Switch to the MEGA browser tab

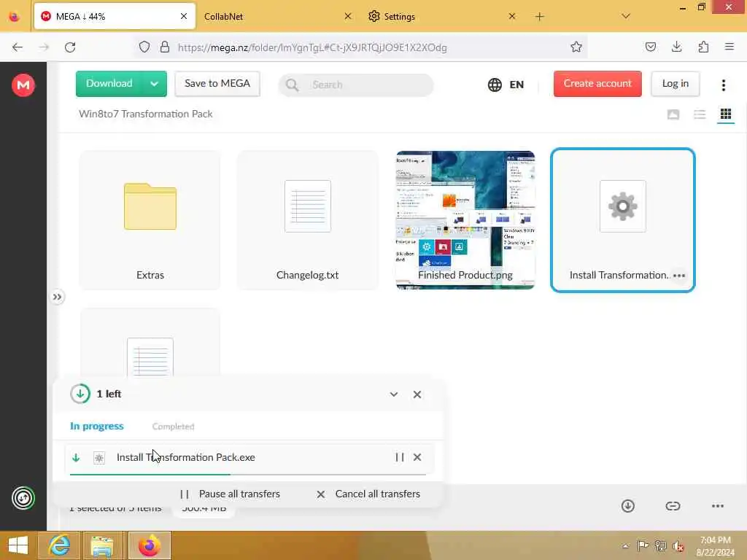point(115,16)
